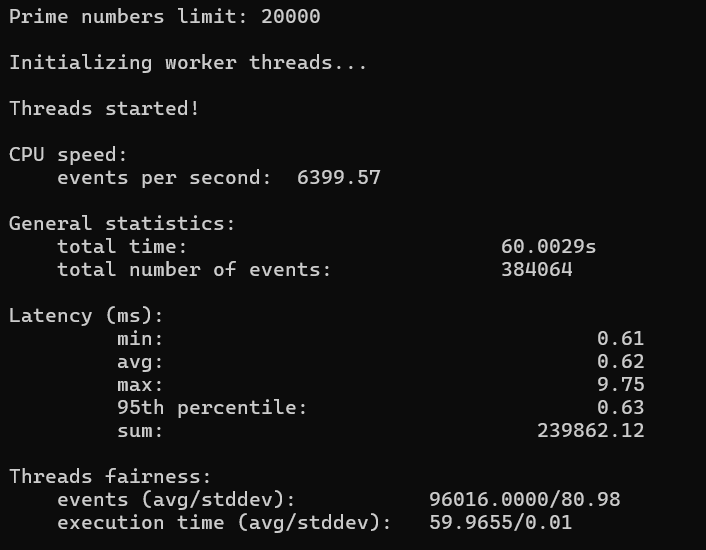Screen dimensions: 706x550
Task: Click the 'events per second:' label
Action: (164, 178)
